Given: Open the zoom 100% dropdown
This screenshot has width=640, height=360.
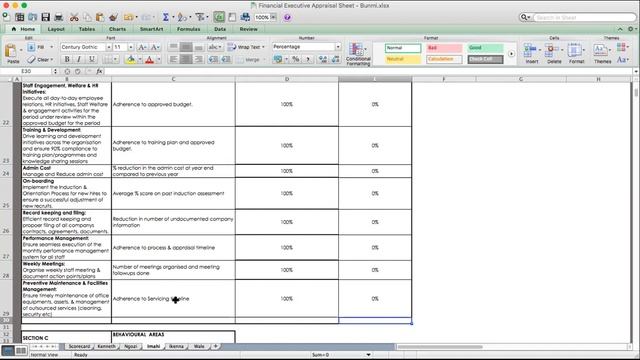Looking at the screenshot, I should (273, 17).
